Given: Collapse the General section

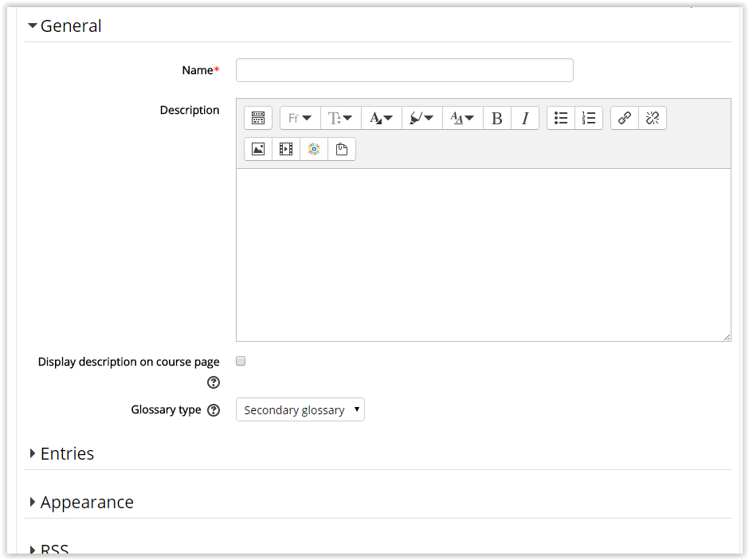Looking at the screenshot, I should (x=65, y=25).
